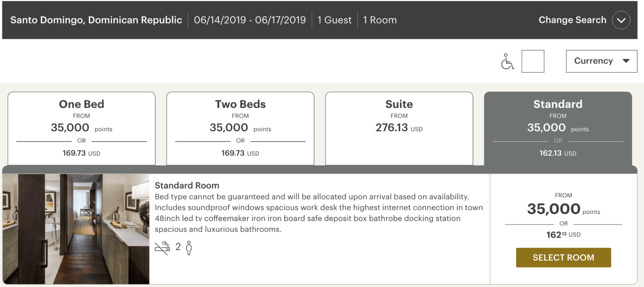
Task: Open the Suite room tab
Action: pyautogui.click(x=399, y=129)
